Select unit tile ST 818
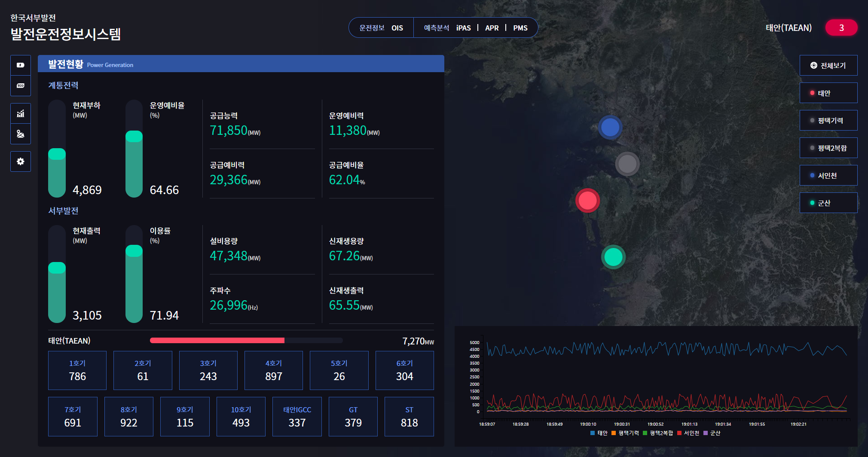This screenshot has width=868, height=457. pyautogui.click(x=409, y=417)
